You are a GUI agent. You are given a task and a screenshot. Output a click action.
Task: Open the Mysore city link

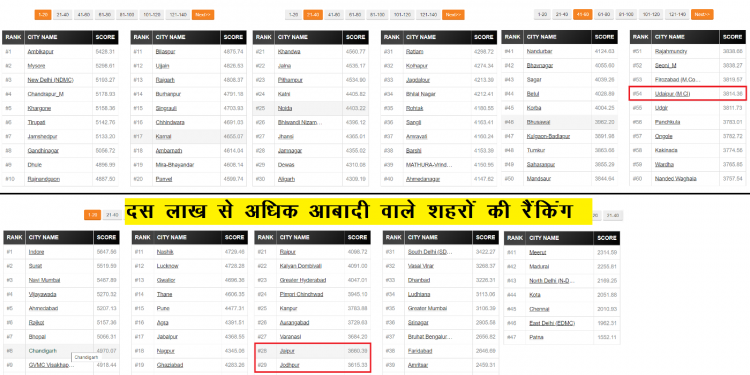(x=36, y=66)
